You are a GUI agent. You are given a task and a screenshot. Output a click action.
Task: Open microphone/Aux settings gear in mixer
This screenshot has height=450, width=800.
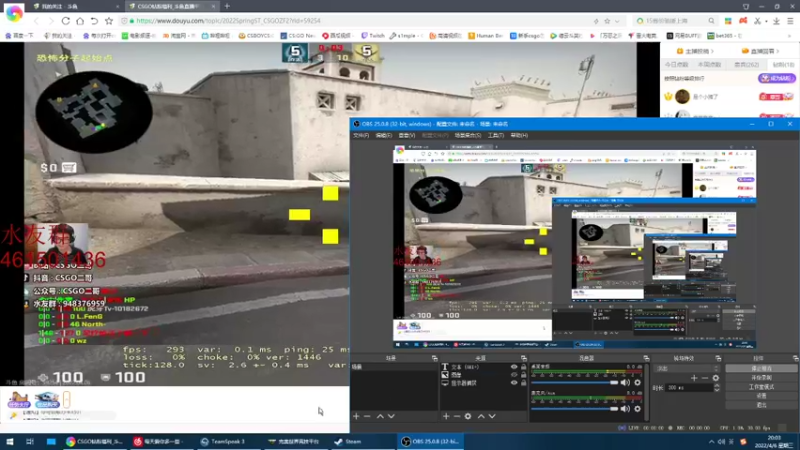(x=637, y=409)
